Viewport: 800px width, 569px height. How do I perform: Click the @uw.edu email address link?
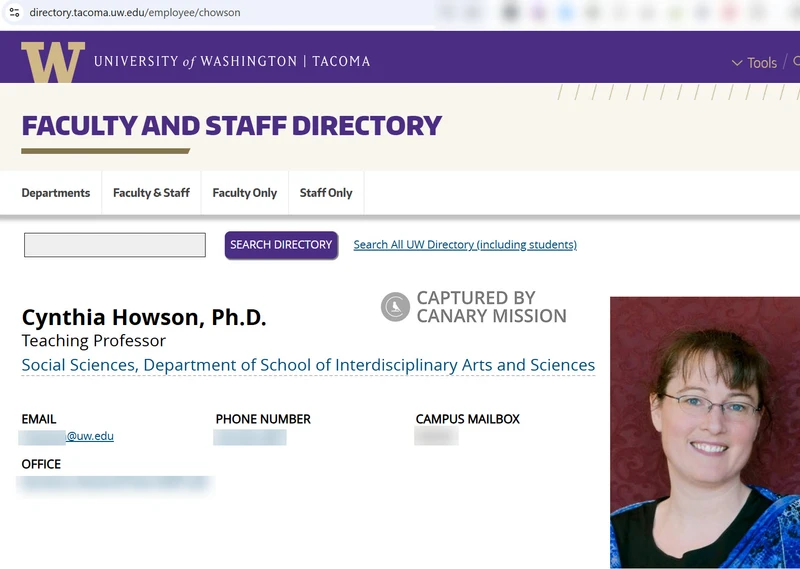point(89,437)
